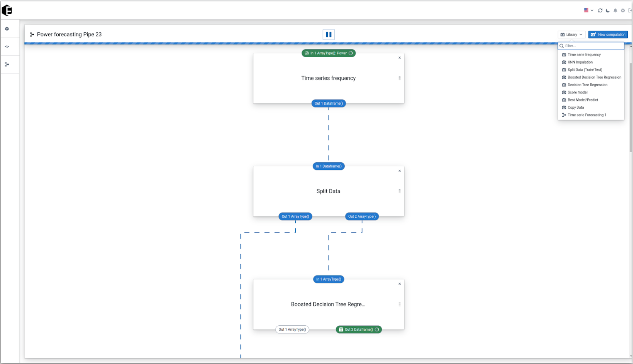
Task: Open the notifications bell icon
Action: click(x=615, y=10)
